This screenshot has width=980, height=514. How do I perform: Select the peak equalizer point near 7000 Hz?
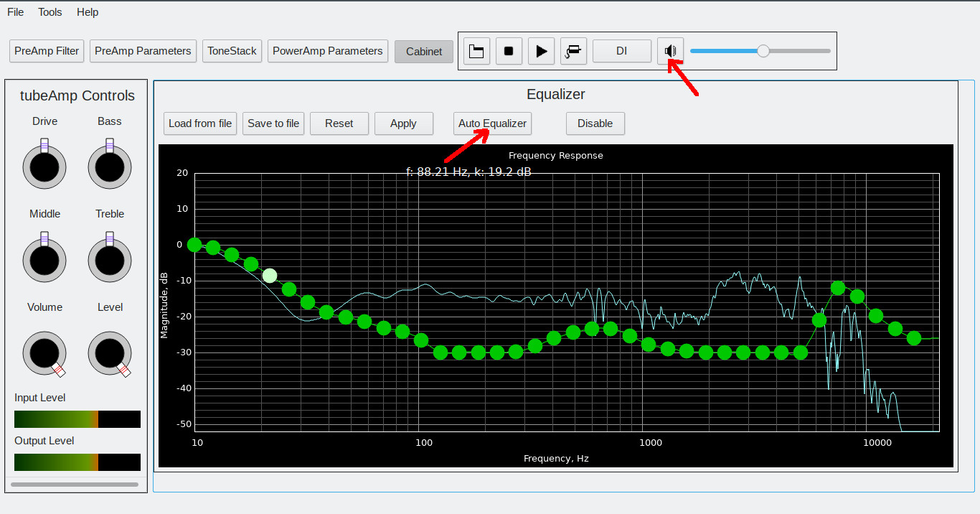pyautogui.click(x=838, y=288)
